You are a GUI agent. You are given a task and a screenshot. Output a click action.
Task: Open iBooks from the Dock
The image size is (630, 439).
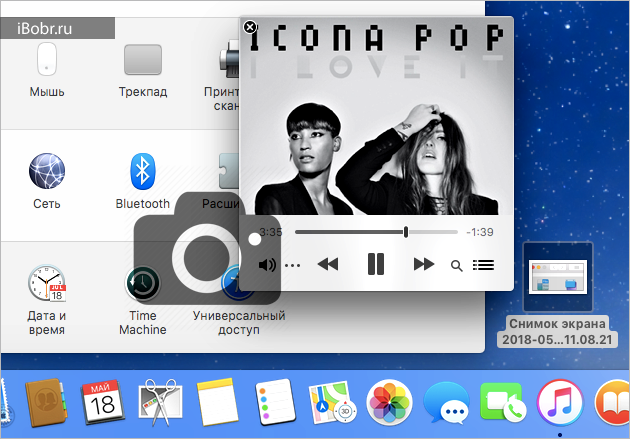[613, 402]
